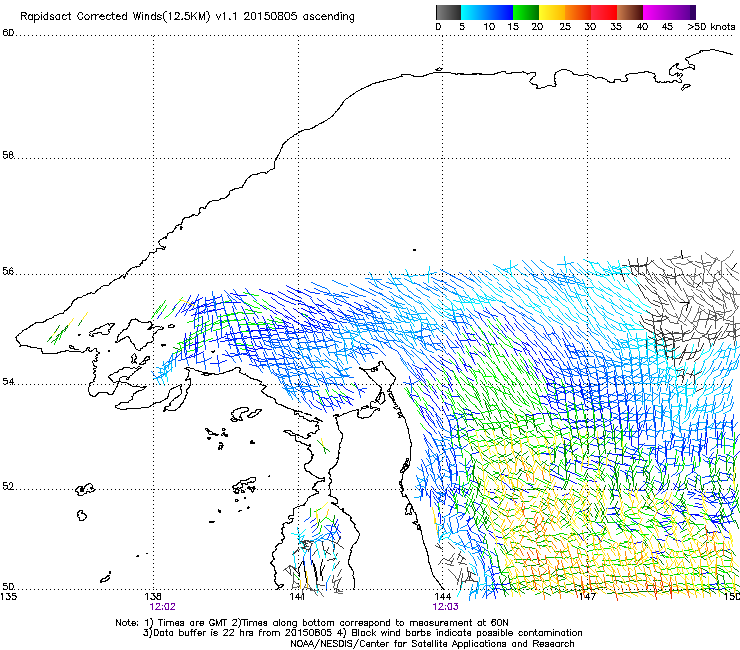This screenshot has width=740, height=650.
Task: Click the latitude label '52'
Action: click(8, 486)
